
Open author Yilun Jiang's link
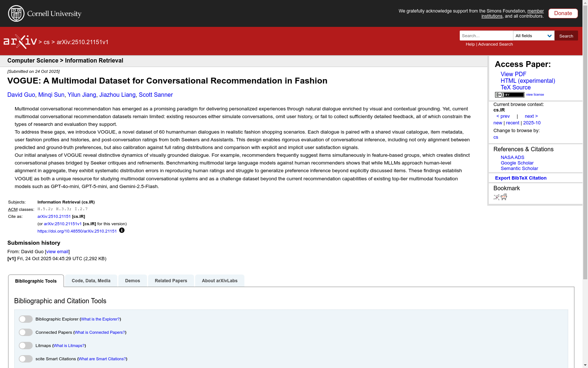82,95
